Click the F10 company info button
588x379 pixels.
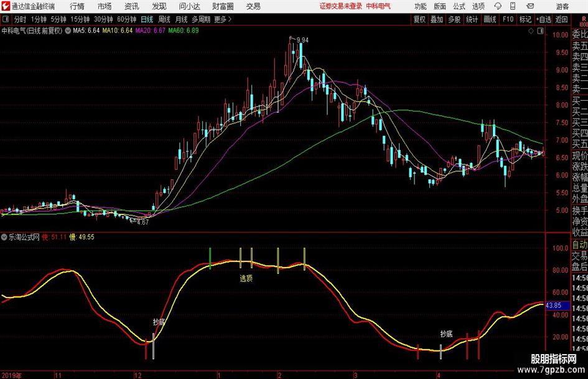point(508,19)
